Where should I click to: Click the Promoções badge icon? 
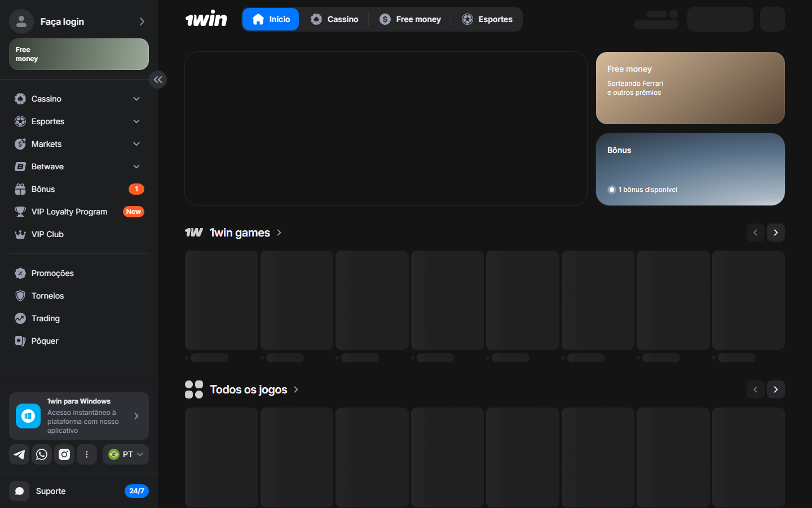20,273
